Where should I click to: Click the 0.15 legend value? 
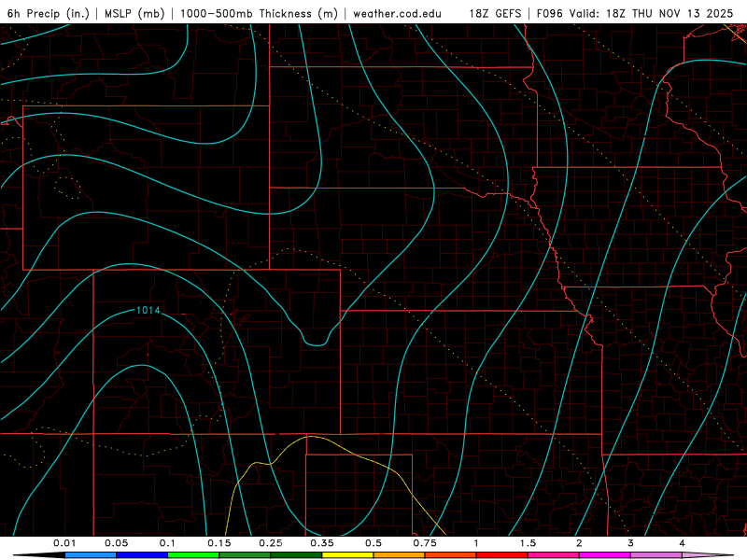pyautogui.click(x=219, y=543)
